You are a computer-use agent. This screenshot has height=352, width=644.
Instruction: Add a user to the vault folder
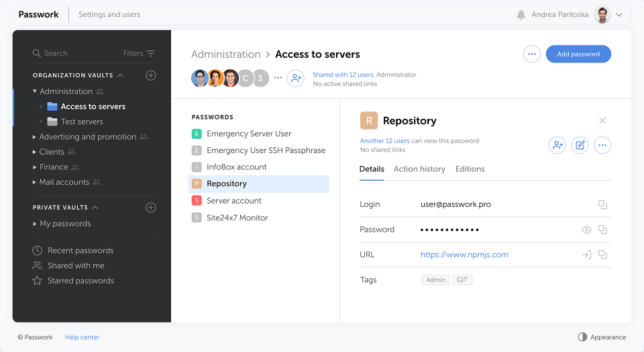pyautogui.click(x=295, y=78)
